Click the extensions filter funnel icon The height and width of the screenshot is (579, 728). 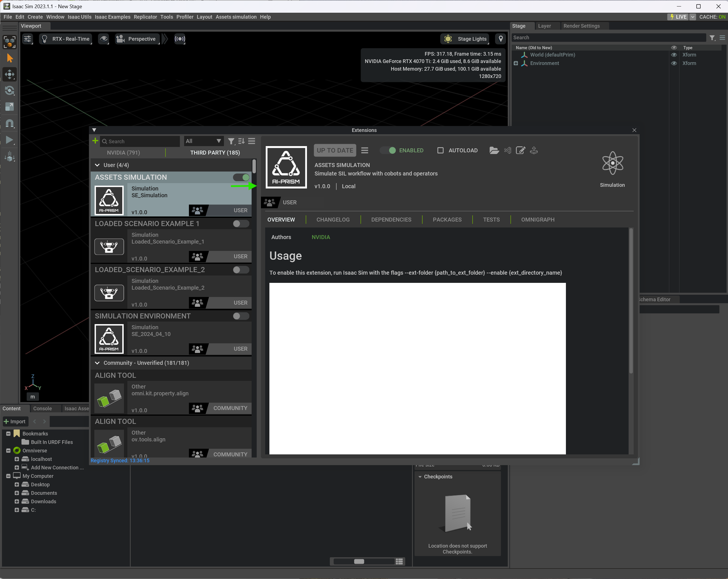(231, 141)
